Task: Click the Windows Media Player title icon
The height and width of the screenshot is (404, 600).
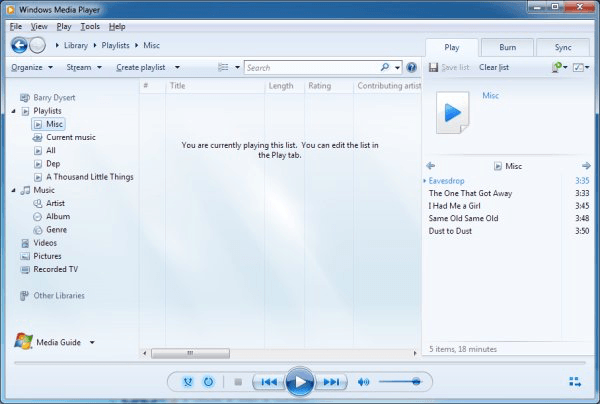Action: 11,10
